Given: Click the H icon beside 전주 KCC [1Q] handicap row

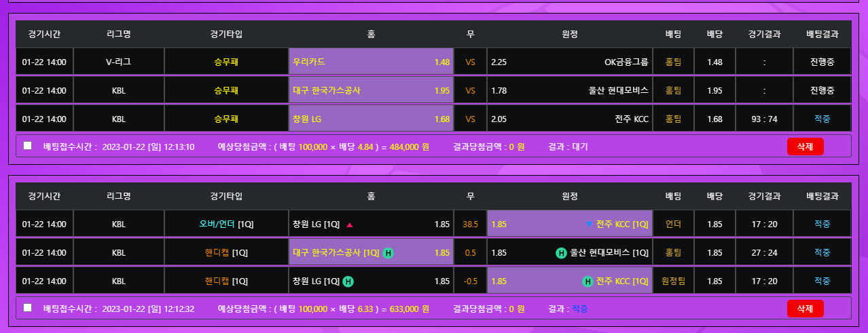Looking at the screenshot, I should click(x=587, y=281).
